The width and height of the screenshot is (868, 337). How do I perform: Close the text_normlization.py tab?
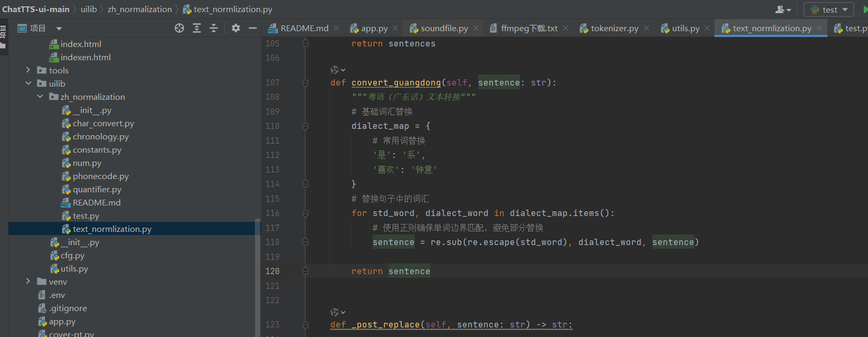819,28
